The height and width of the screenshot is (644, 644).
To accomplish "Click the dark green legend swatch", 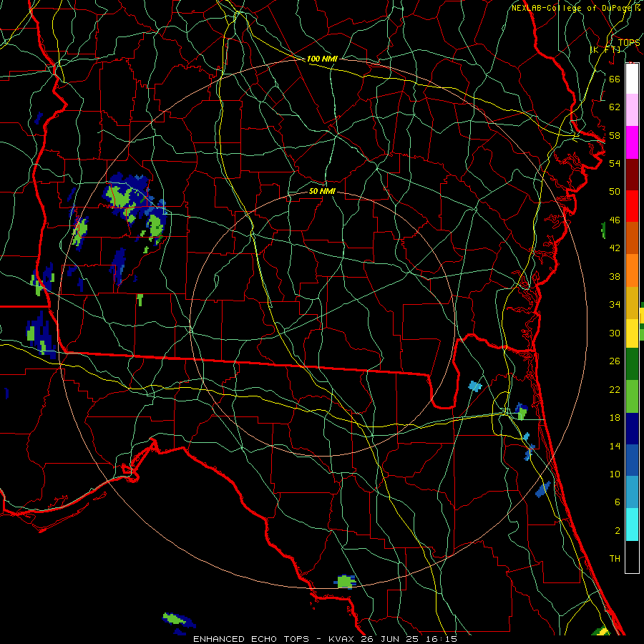I will (632, 364).
